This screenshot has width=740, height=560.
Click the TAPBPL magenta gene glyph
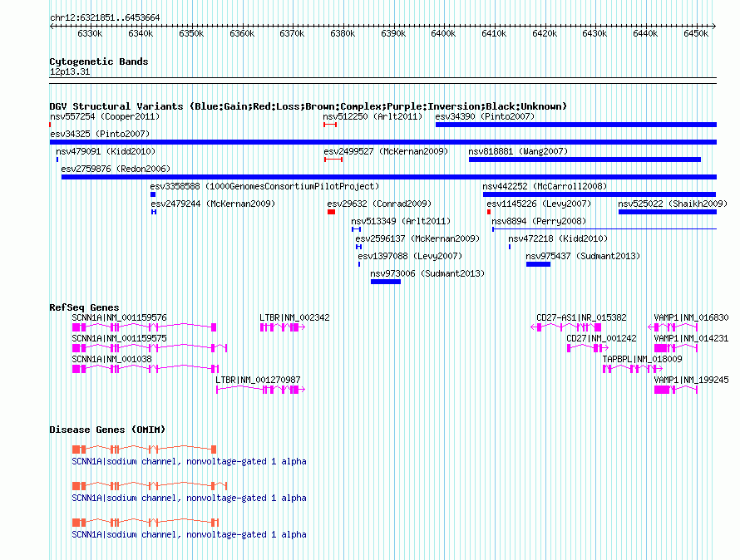tap(633, 369)
